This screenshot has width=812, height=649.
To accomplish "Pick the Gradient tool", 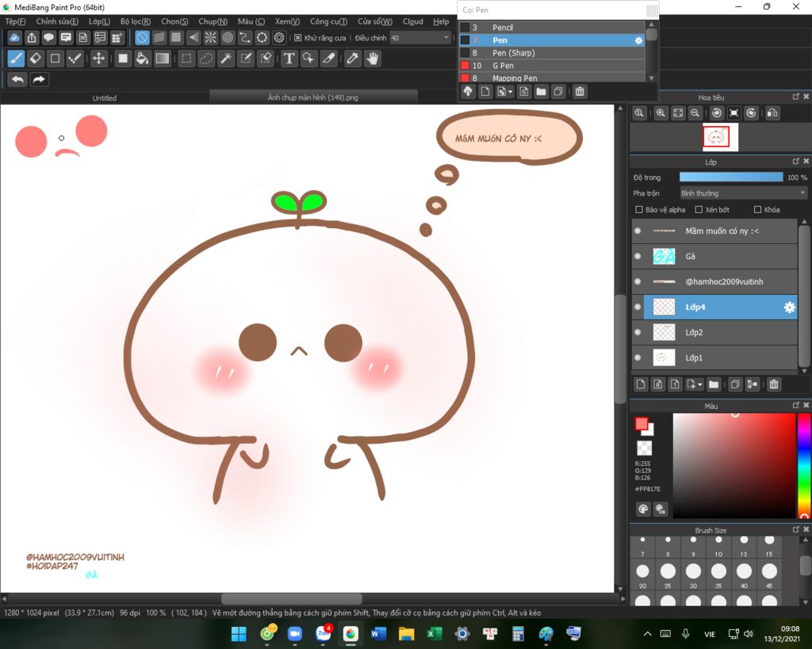I will pos(163,59).
